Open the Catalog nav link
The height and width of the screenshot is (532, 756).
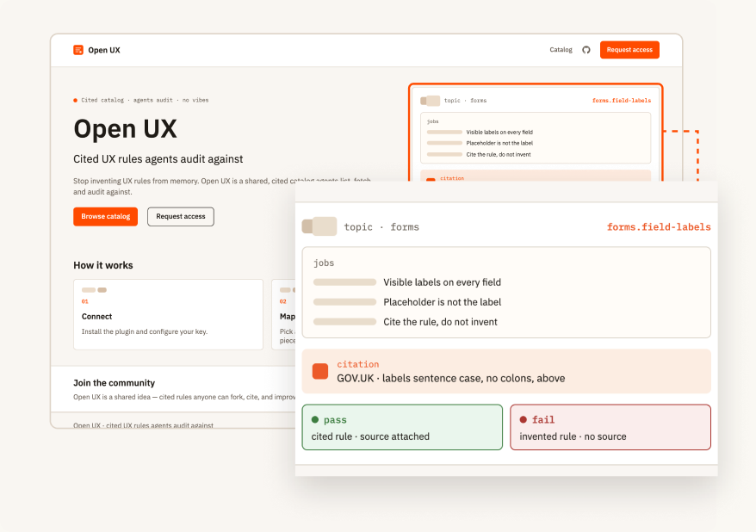[x=561, y=50]
